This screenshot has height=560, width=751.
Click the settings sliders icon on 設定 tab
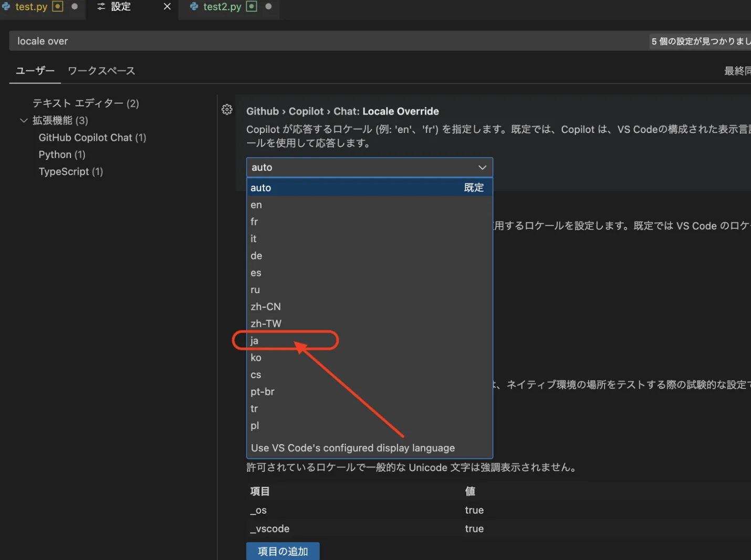[101, 6]
